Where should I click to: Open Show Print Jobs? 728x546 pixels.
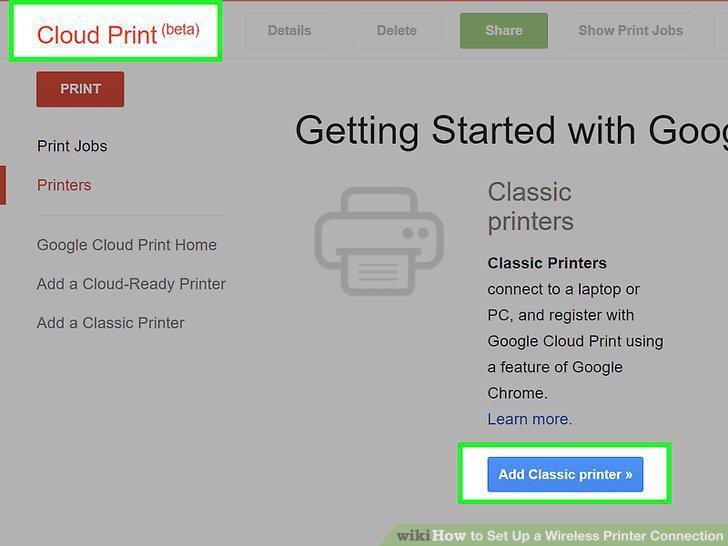click(630, 31)
